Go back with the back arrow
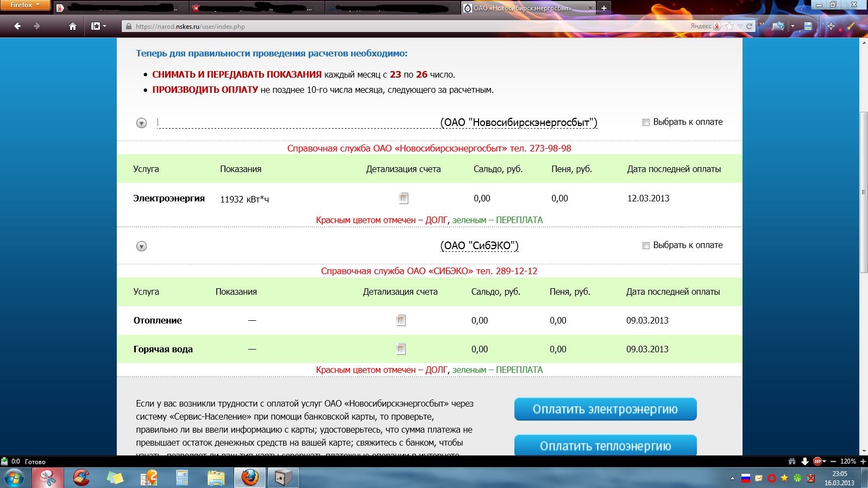 point(17,26)
